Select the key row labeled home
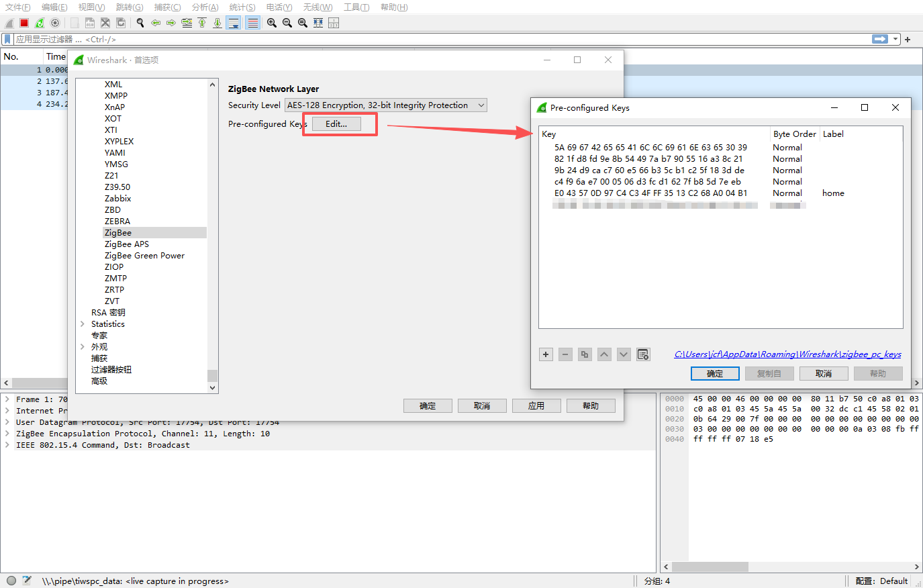 pos(720,193)
